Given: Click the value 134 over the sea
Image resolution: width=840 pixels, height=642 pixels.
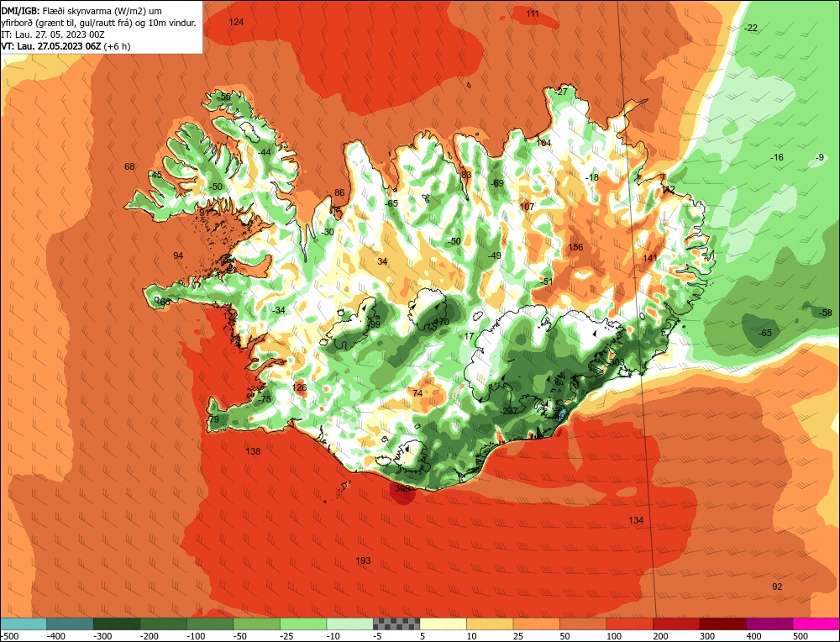Looking at the screenshot, I should click(x=636, y=520).
